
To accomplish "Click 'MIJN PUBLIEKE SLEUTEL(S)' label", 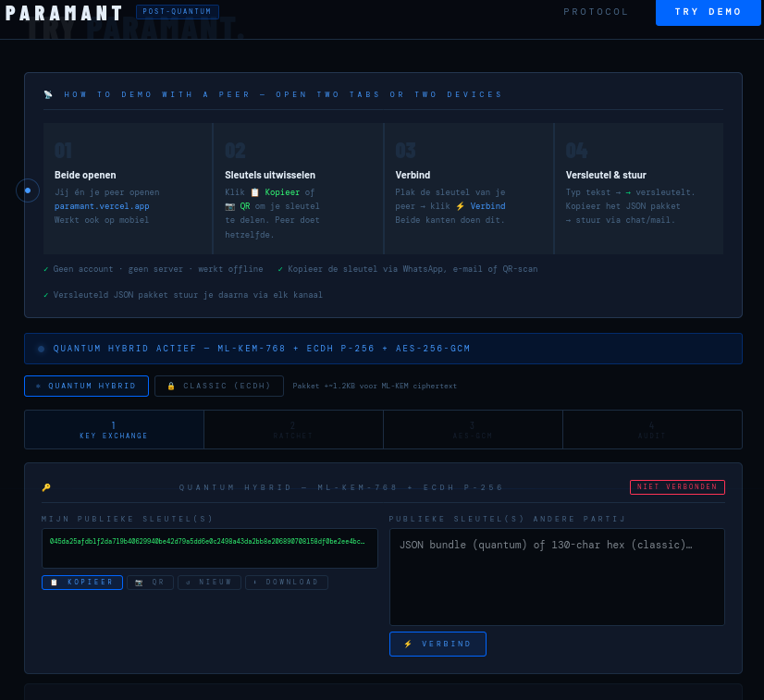I will tap(127, 519).
